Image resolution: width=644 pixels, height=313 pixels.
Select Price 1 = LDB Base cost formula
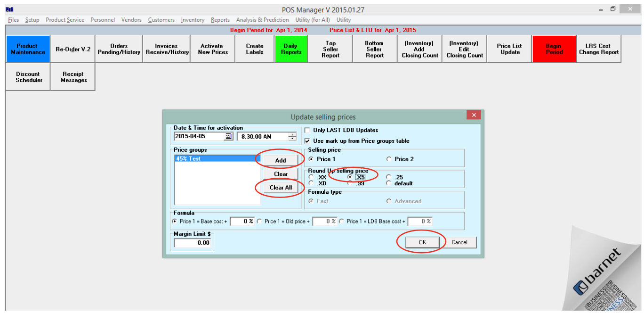[342, 221]
